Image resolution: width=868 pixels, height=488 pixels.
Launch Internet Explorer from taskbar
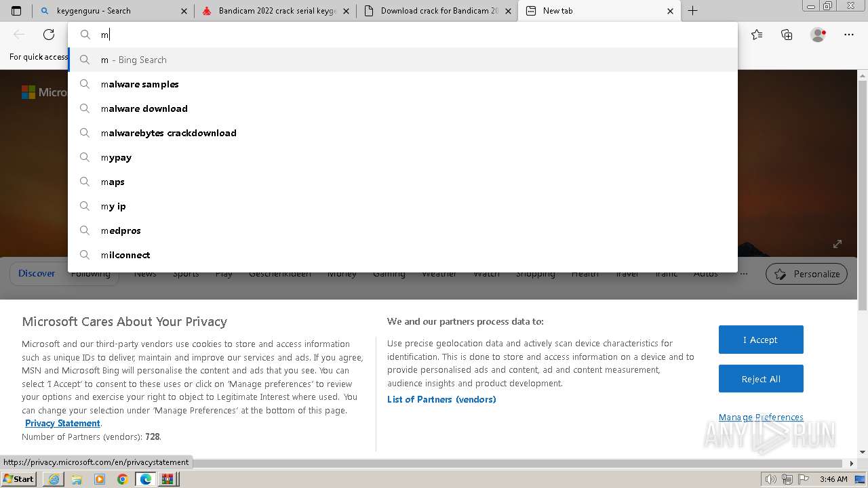[54, 479]
